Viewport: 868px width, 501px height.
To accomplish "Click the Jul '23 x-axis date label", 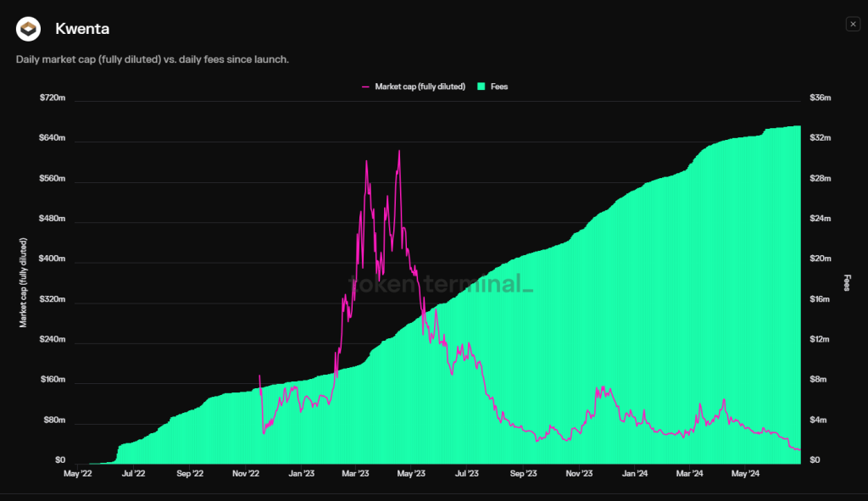I will pyautogui.click(x=467, y=474).
